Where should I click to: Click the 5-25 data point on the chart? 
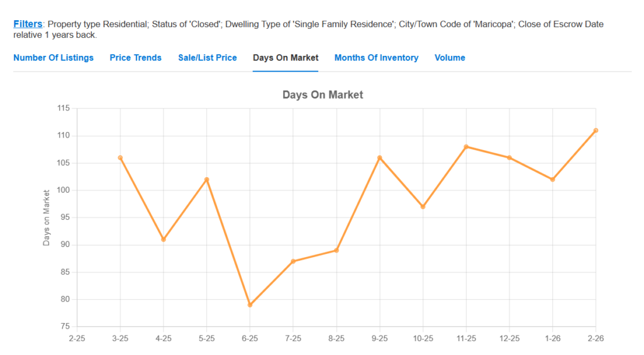tap(206, 180)
